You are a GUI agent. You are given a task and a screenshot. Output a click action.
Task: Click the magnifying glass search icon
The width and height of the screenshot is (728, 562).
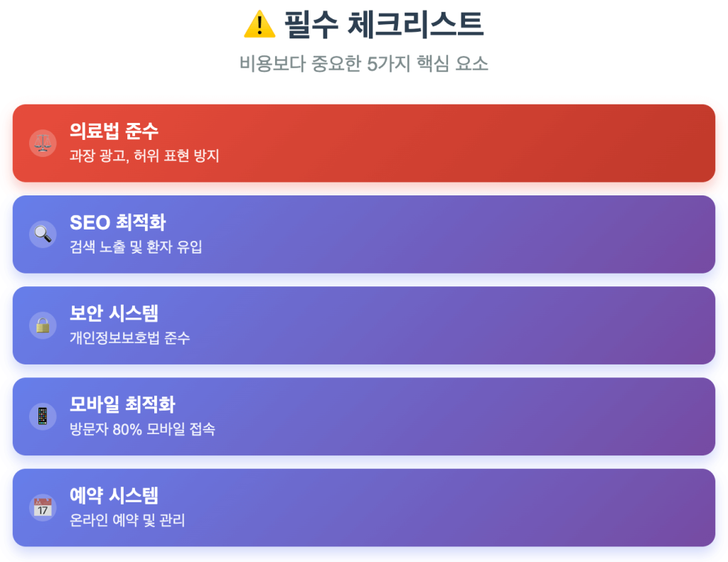click(43, 234)
